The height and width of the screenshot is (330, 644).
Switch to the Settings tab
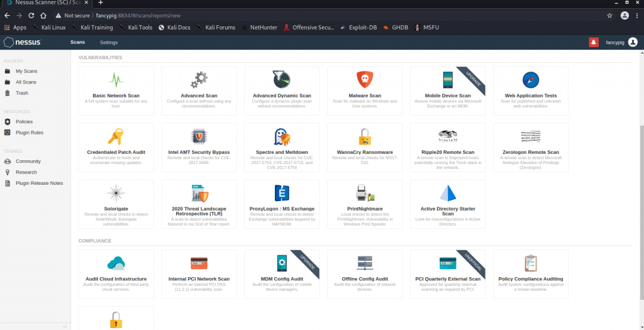(x=109, y=42)
